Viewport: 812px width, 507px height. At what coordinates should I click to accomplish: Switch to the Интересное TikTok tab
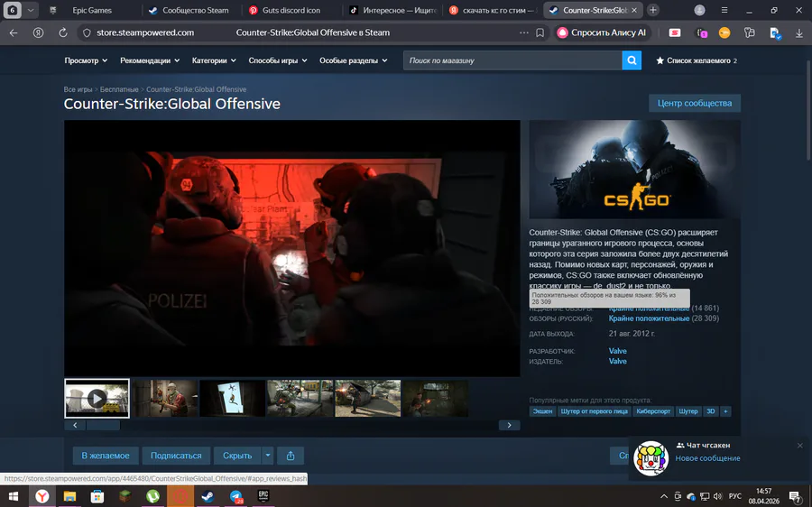click(x=392, y=10)
